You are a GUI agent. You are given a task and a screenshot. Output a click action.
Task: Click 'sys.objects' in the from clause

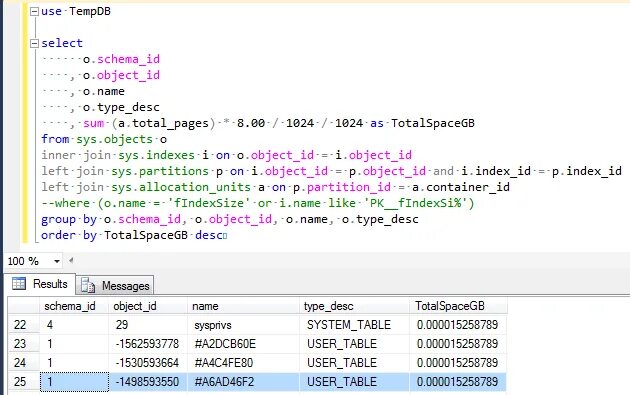(x=115, y=139)
